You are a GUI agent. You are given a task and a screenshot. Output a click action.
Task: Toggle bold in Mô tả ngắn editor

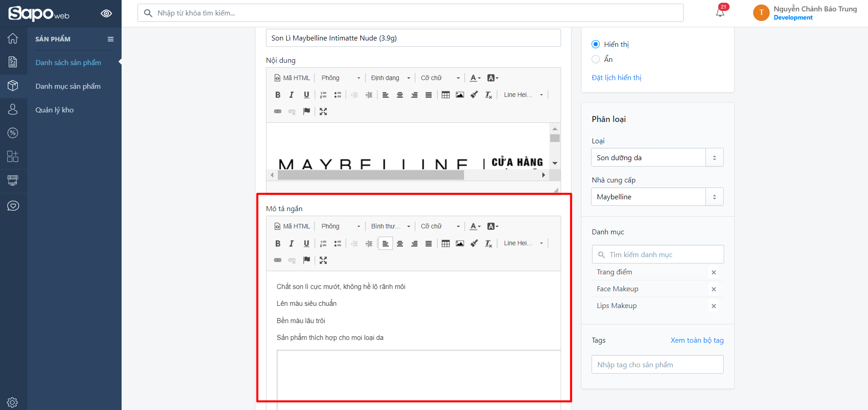point(278,243)
